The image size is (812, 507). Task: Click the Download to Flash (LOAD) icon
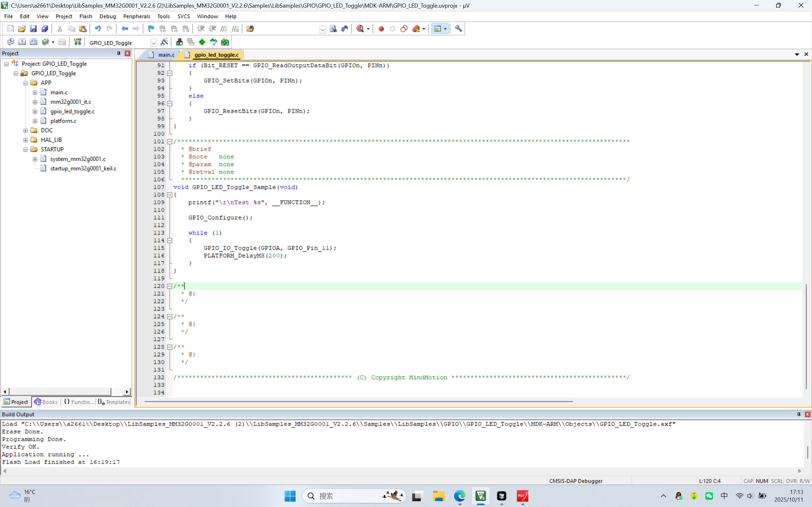pyautogui.click(x=77, y=42)
